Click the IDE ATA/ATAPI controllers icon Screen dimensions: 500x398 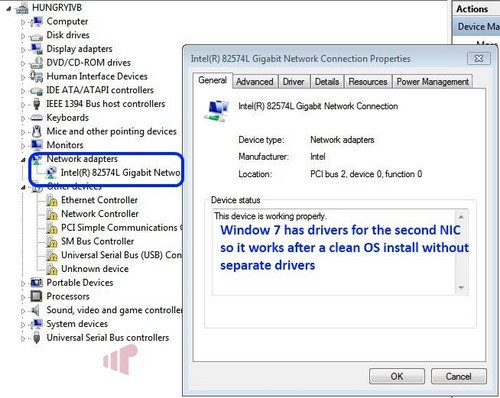[37, 90]
